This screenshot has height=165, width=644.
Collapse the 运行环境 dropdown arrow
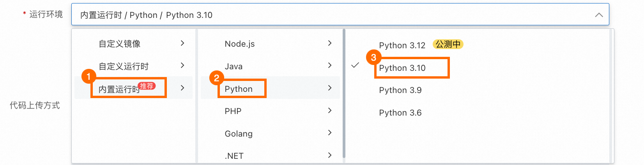[x=599, y=15]
